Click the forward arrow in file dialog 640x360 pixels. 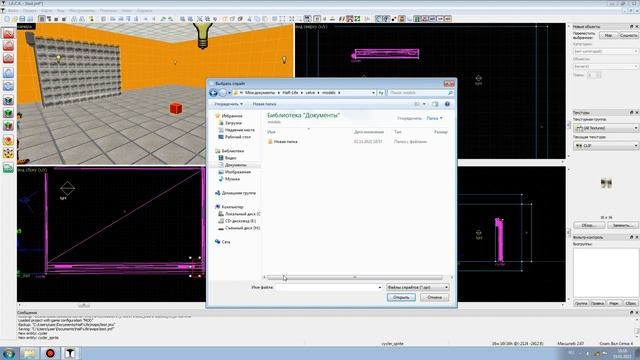[222, 93]
